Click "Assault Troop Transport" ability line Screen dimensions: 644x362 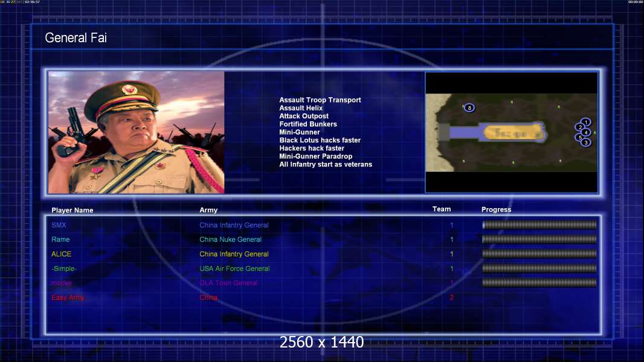tap(320, 100)
